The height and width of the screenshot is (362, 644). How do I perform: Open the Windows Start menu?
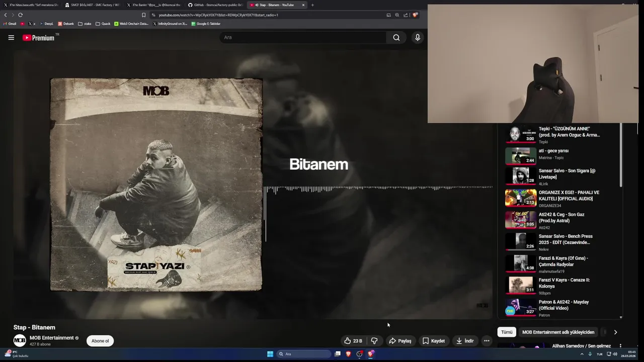(x=270, y=354)
